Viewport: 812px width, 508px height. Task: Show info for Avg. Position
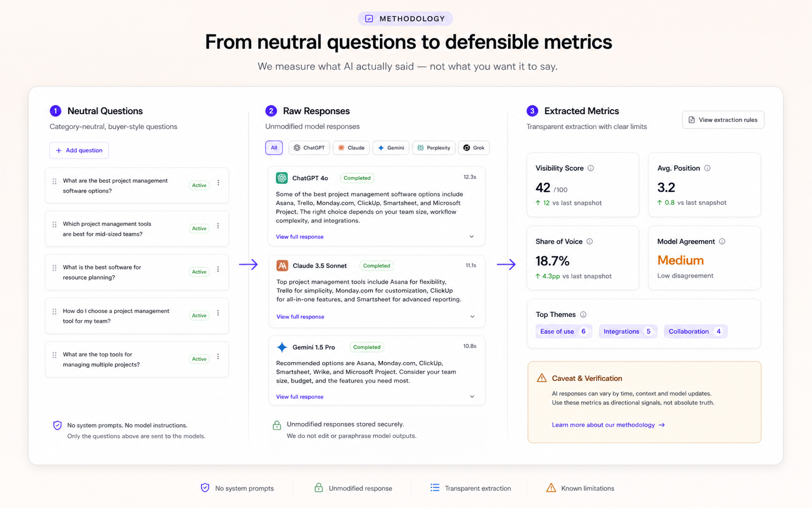(707, 168)
